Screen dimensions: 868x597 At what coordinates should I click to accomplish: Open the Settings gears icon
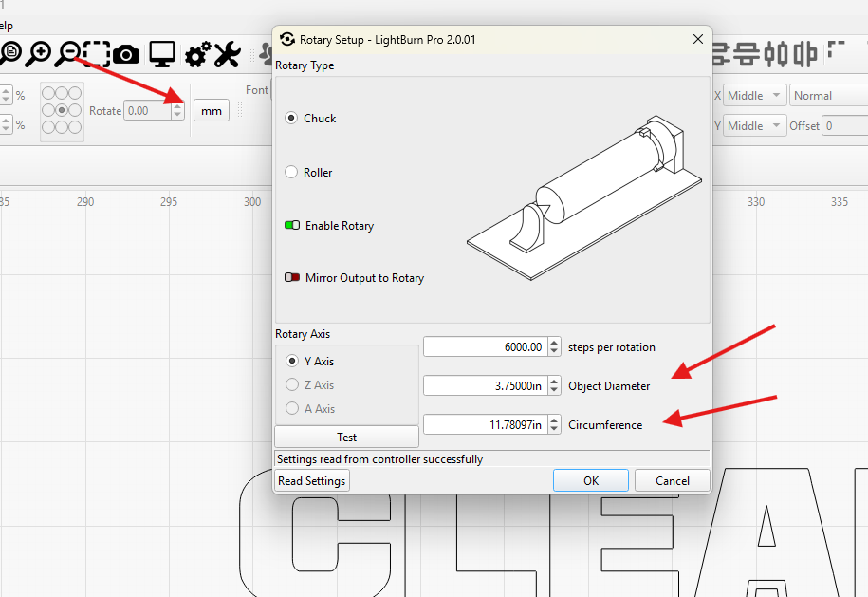pos(197,54)
